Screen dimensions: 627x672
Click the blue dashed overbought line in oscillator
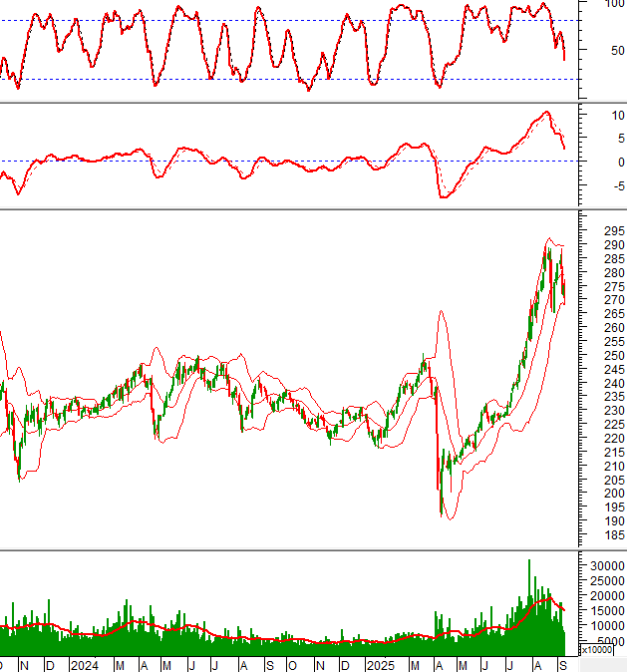pos(299,20)
